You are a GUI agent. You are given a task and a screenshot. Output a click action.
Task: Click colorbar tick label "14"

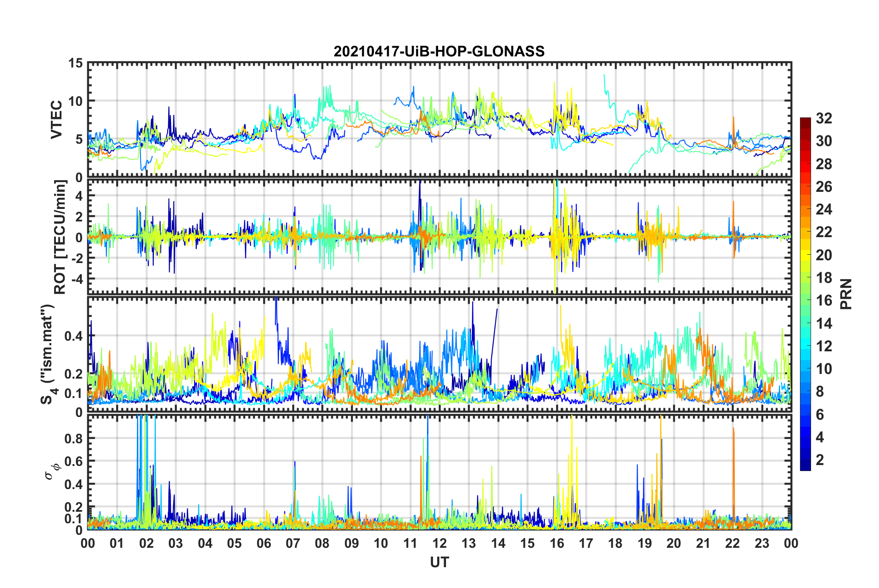coord(824,324)
